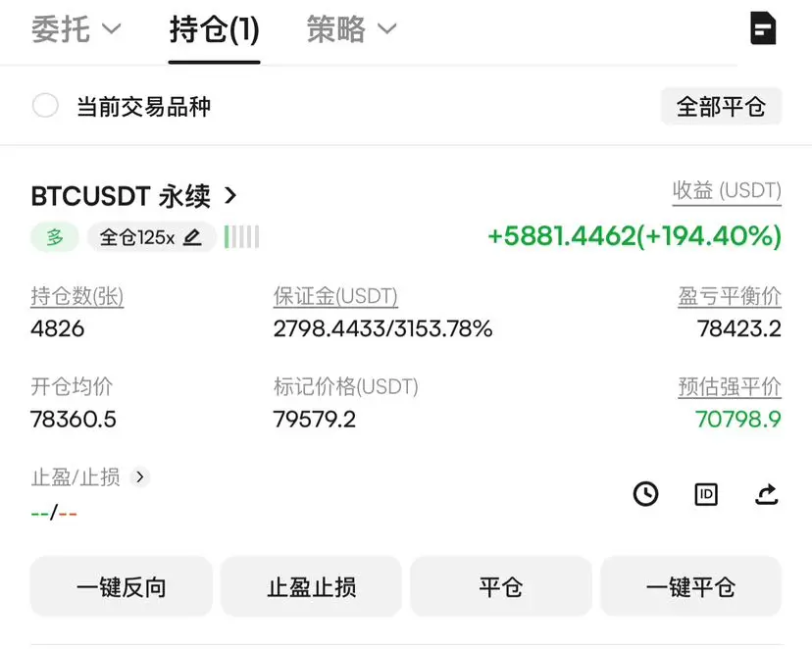Tap the 标记价格(USDT) label
This screenshot has height=649, width=812.
tap(346, 386)
